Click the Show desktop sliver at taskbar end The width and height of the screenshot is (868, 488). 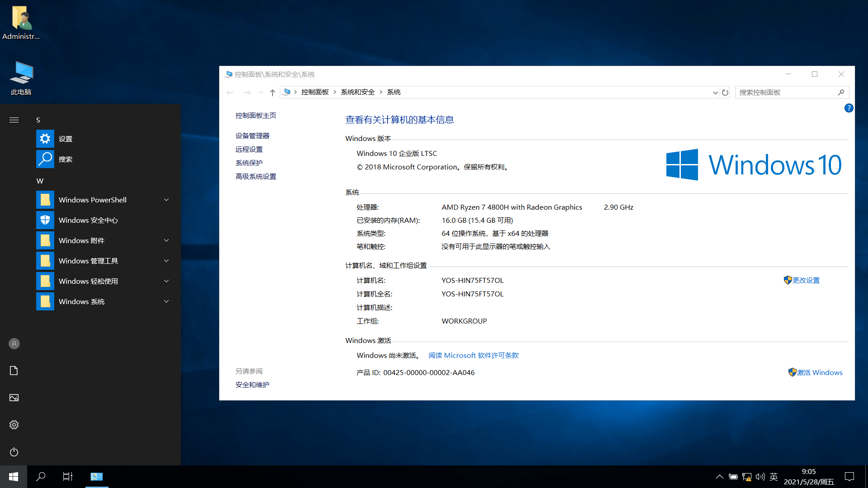click(x=866, y=477)
